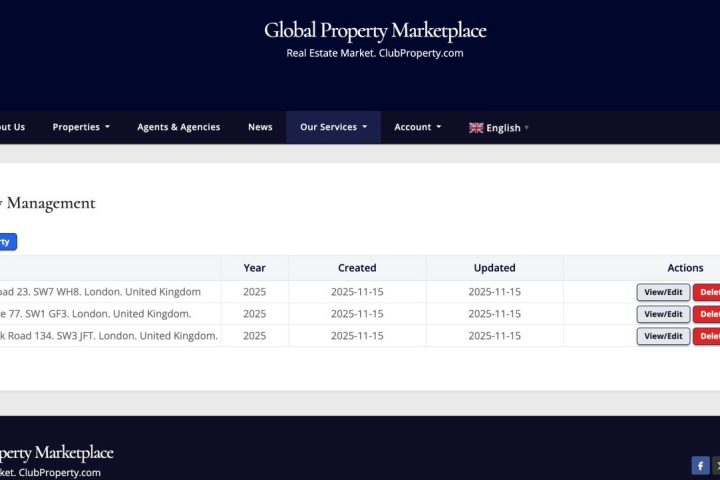Go to Agents & Agencies page
This screenshot has width=720, height=480.
click(x=179, y=127)
